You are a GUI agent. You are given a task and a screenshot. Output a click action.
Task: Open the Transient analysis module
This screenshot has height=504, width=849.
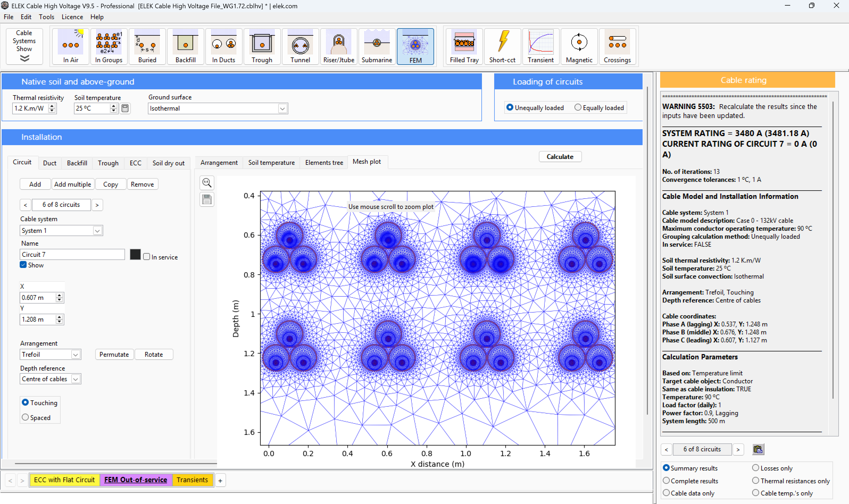540,46
